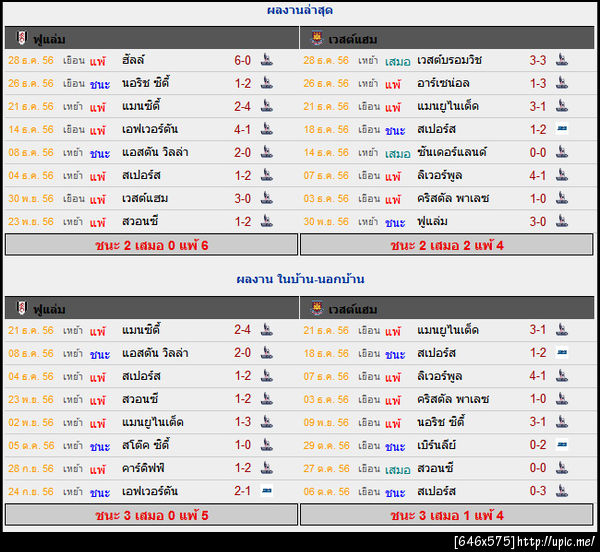This screenshot has width=600, height=552.
Task: Select the team name อาร์เซน่อล
Action: (x=443, y=83)
